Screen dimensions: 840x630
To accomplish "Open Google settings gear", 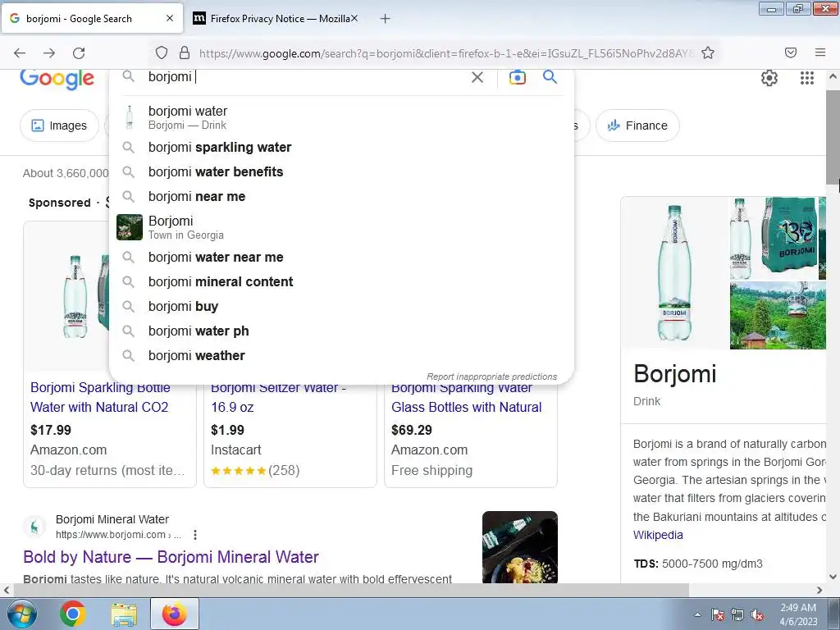I will coord(769,78).
